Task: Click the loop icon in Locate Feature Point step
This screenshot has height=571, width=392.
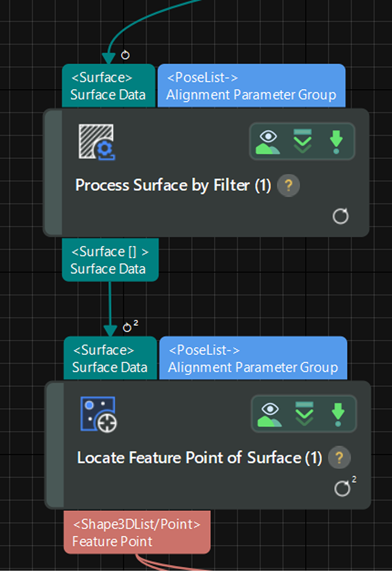Action: click(342, 489)
